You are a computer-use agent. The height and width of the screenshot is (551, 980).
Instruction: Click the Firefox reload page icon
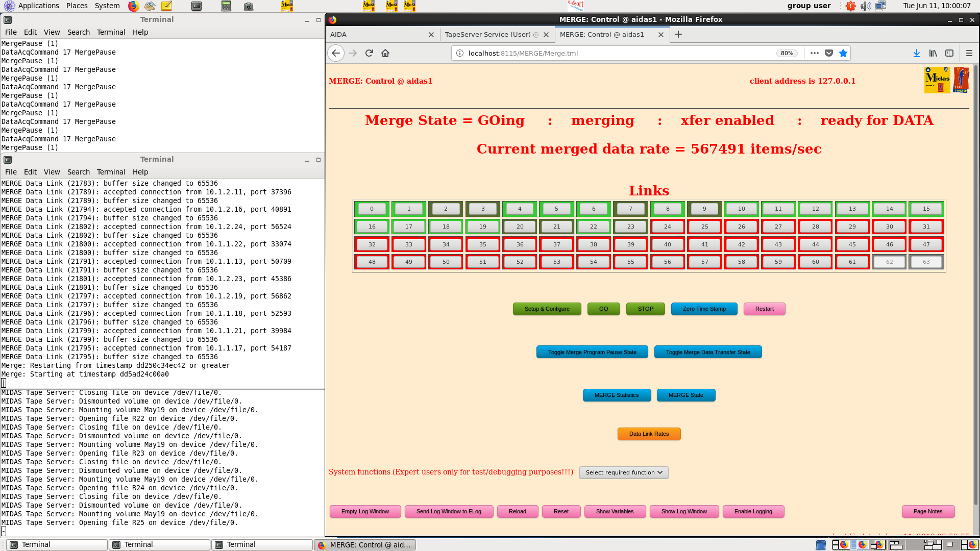pos(369,53)
